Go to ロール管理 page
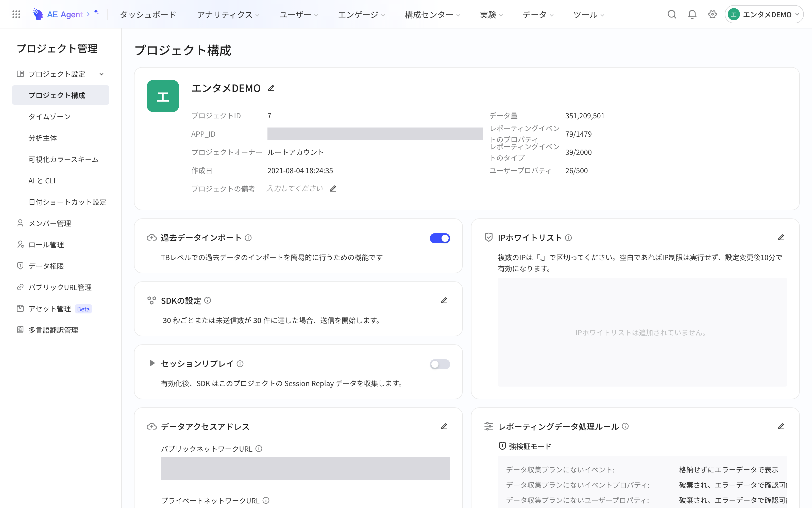 (60, 245)
